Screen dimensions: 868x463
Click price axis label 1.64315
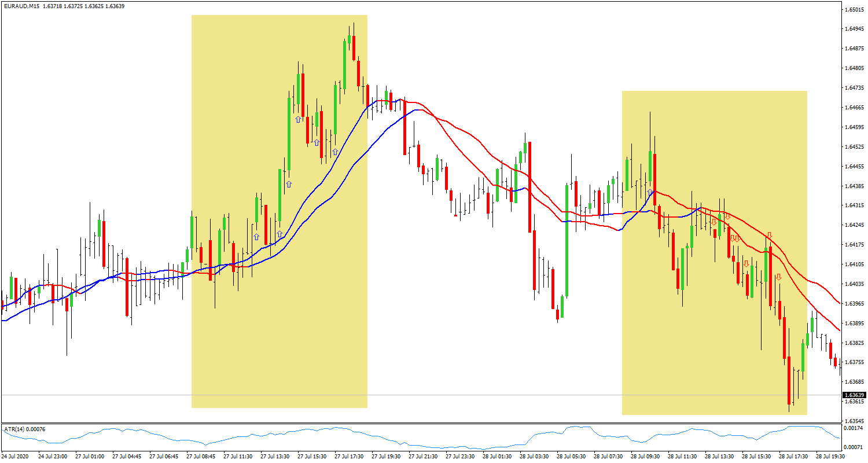point(854,205)
